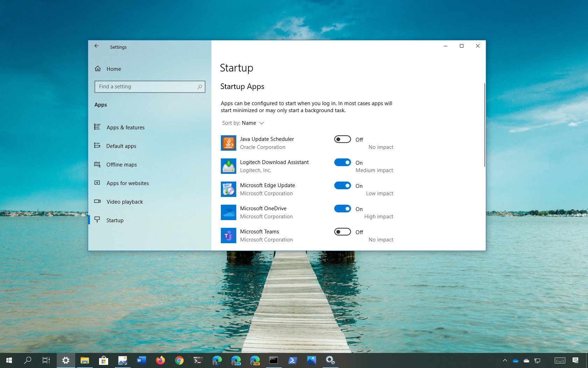Image resolution: width=588 pixels, height=368 pixels.
Task: Open Word from the taskbar
Action: 141,360
